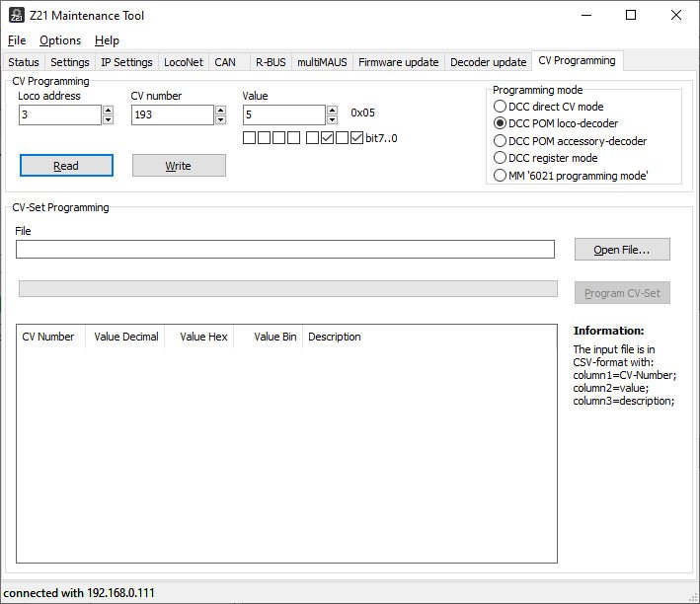The image size is (700, 604).
Task: Uncheck the bit 0 checkbox
Action: click(x=356, y=138)
